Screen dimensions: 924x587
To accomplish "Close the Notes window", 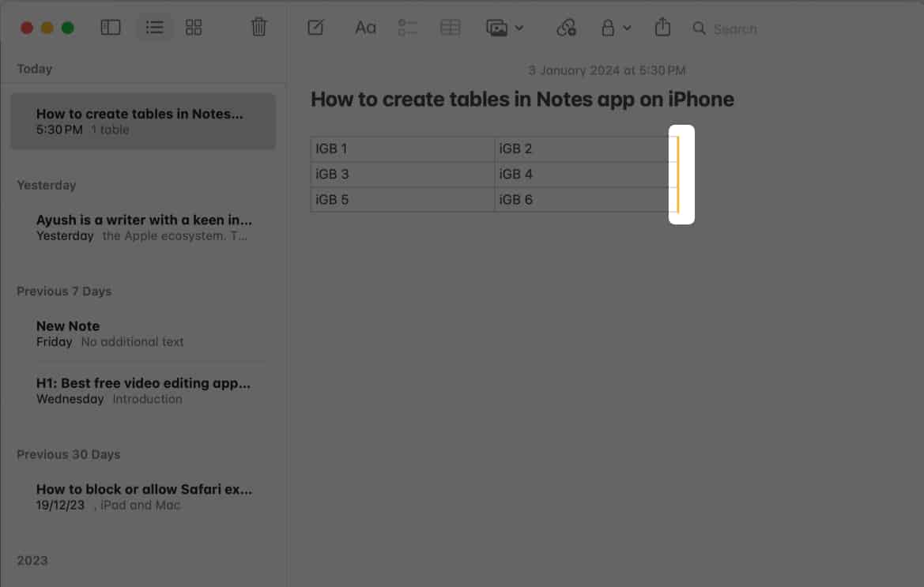I will pos(27,28).
